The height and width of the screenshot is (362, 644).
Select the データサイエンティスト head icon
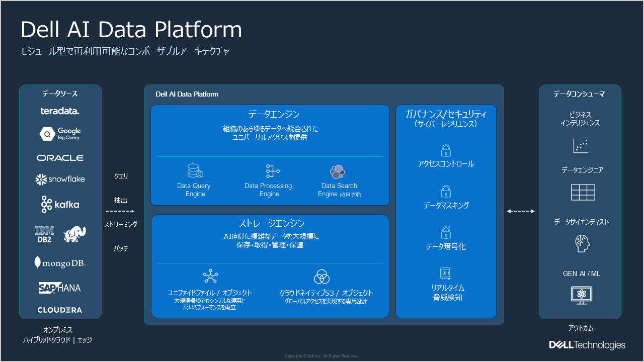(x=582, y=243)
